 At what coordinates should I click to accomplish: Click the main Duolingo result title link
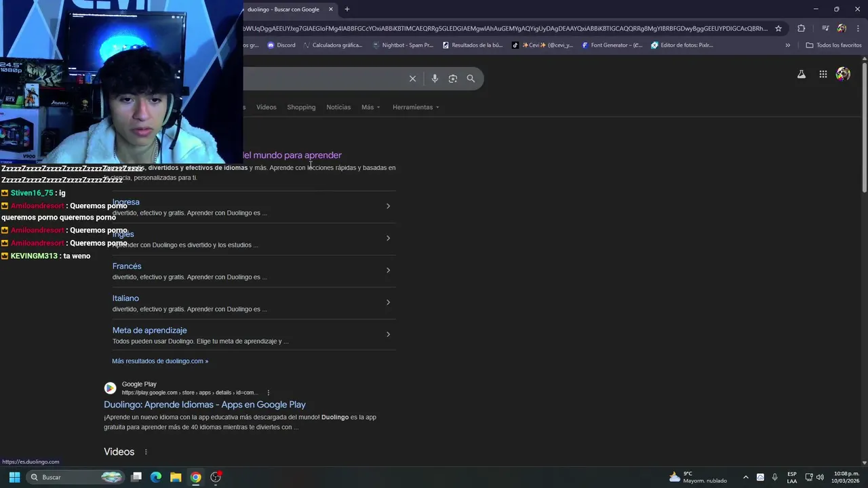292,155
